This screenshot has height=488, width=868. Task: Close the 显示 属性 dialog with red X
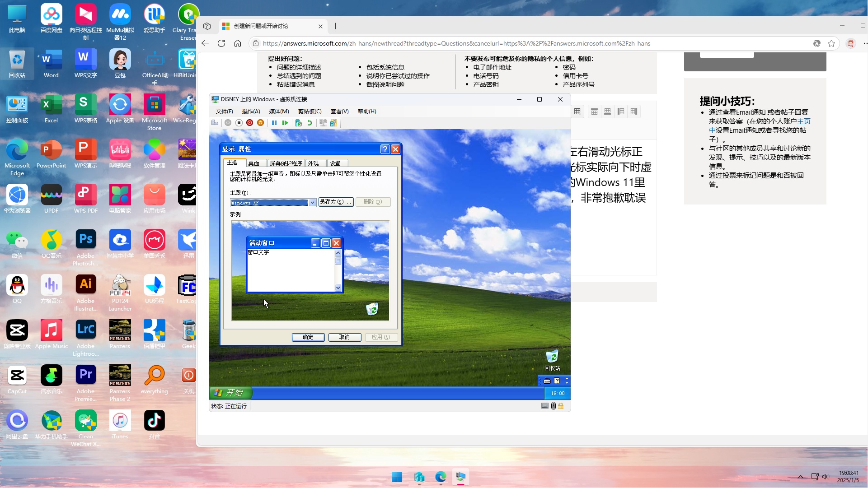tap(395, 149)
